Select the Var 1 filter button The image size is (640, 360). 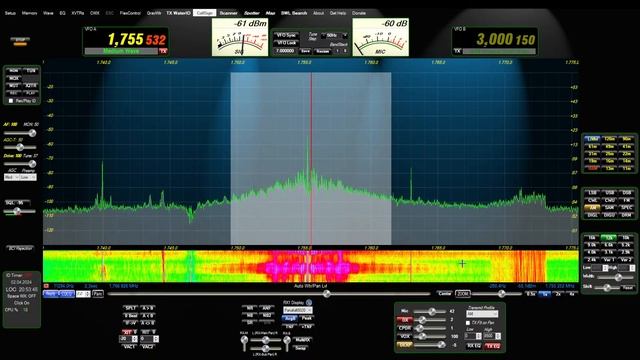(x=609, y=260)
